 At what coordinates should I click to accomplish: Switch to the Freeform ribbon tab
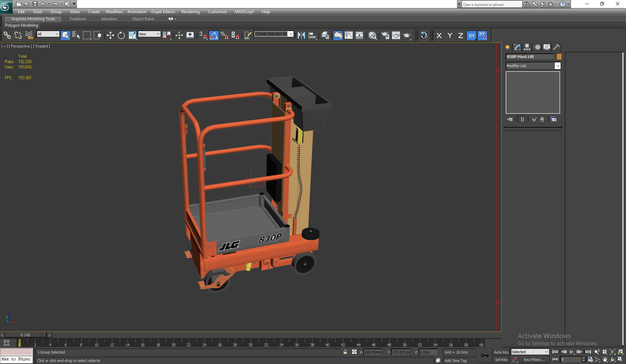click(78, 19)
